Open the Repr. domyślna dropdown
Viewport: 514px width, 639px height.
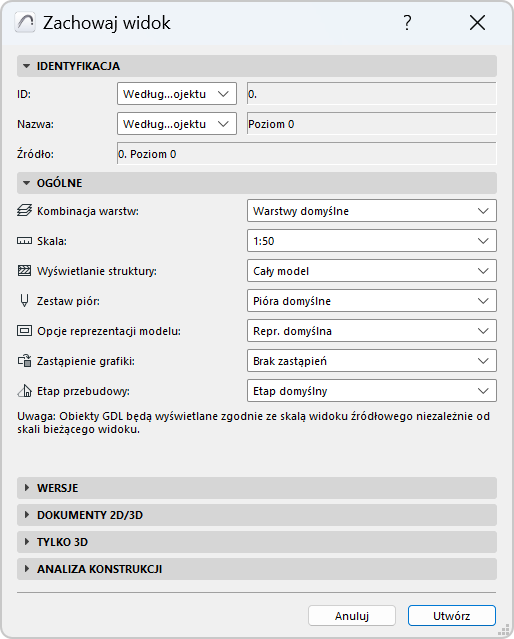tap(372, 331)
